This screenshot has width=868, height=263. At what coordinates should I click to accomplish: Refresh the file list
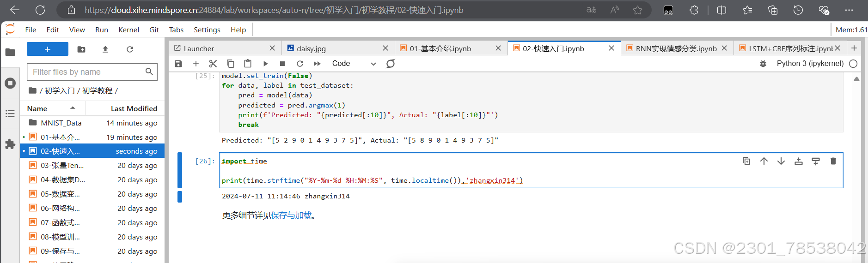pos(130,49)
